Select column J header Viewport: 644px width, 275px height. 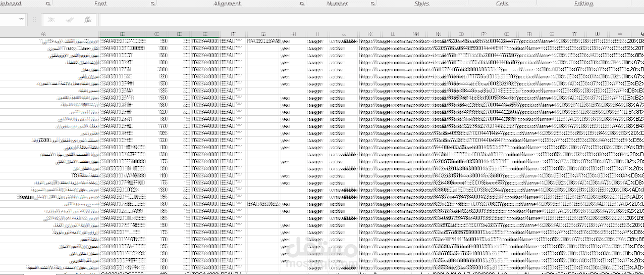(x=344, y=34)
